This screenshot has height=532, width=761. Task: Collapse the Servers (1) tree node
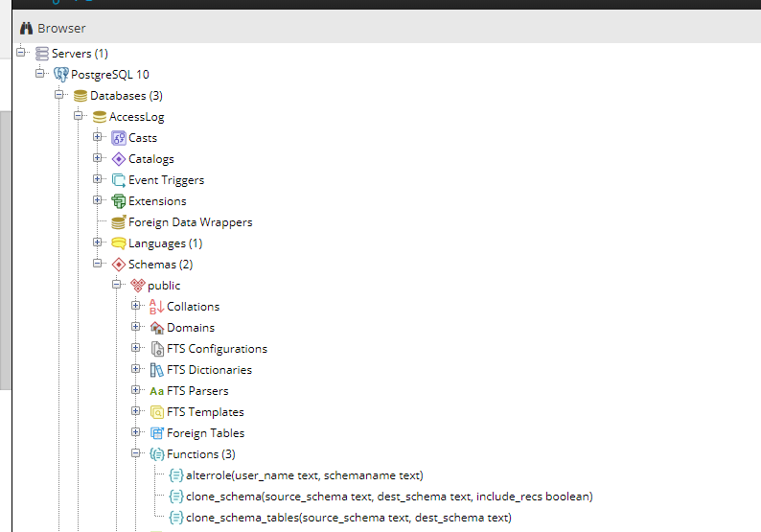[21, 53]
